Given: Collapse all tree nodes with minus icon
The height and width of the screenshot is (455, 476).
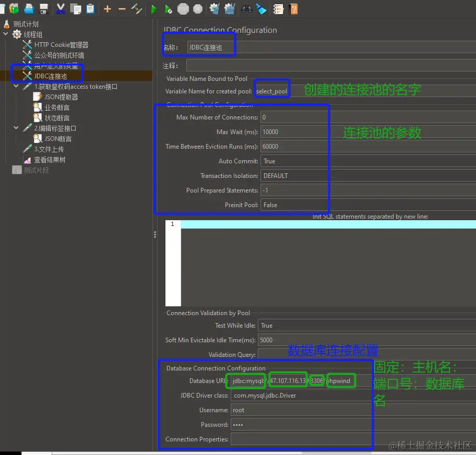Looking at the screenshot, I should coord(122,9).
